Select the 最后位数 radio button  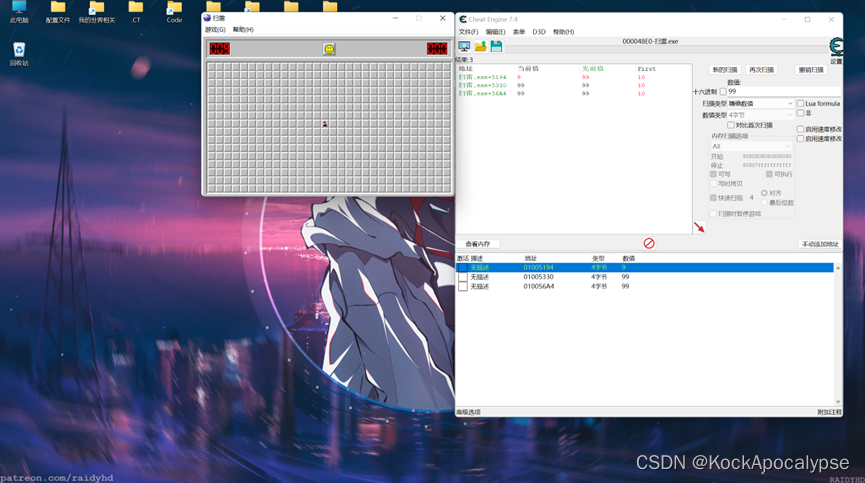764,203
